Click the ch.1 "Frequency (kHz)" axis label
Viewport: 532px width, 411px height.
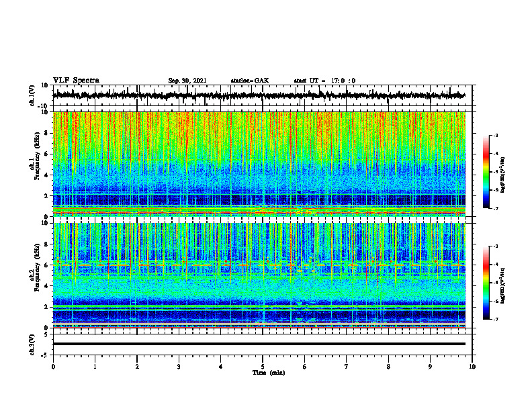[38, 156]
